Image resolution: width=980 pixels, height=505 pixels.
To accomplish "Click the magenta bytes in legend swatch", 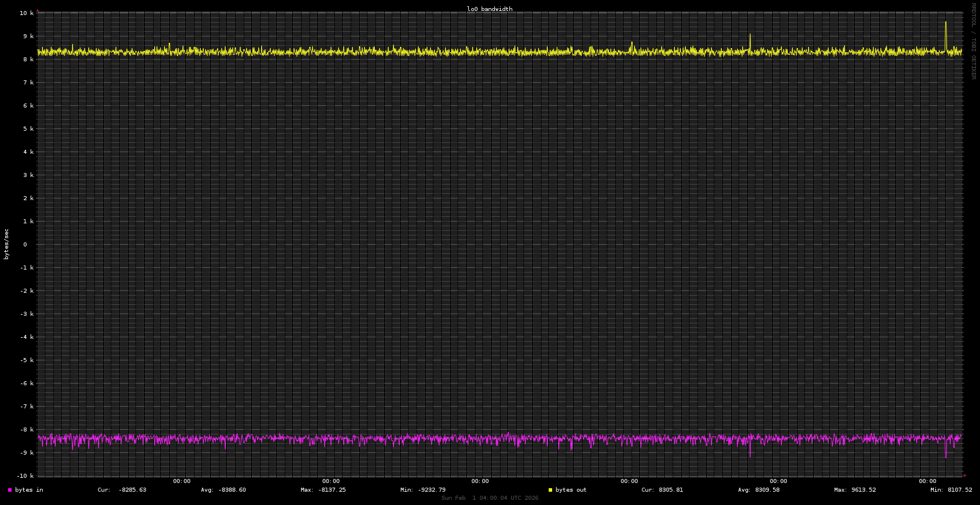I will click(x=10, y=490).
